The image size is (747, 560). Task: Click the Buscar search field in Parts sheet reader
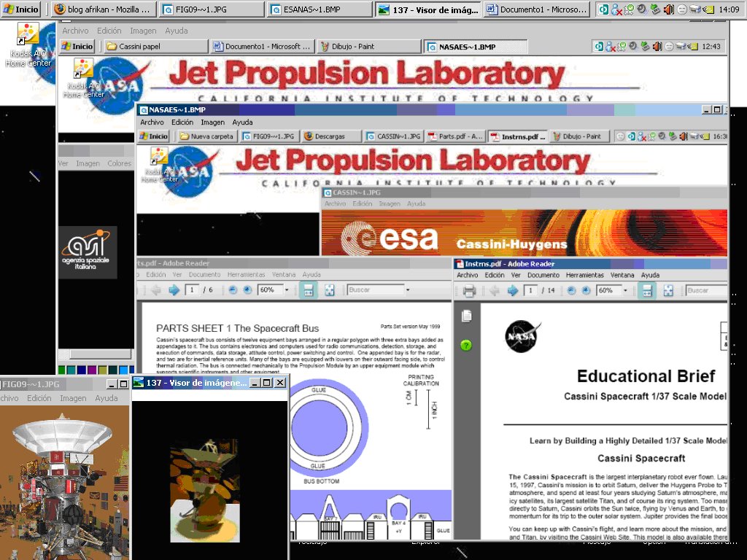point(376,289)
